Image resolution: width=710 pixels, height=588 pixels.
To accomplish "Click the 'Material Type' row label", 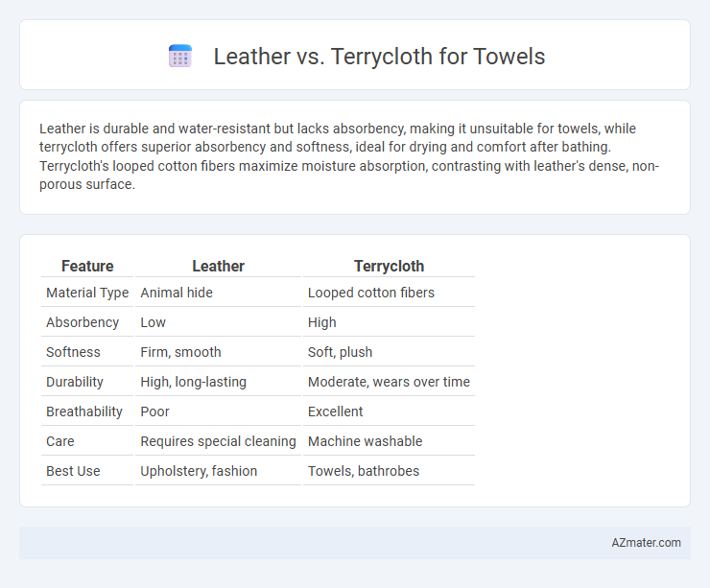I will [x=87, y=293].
